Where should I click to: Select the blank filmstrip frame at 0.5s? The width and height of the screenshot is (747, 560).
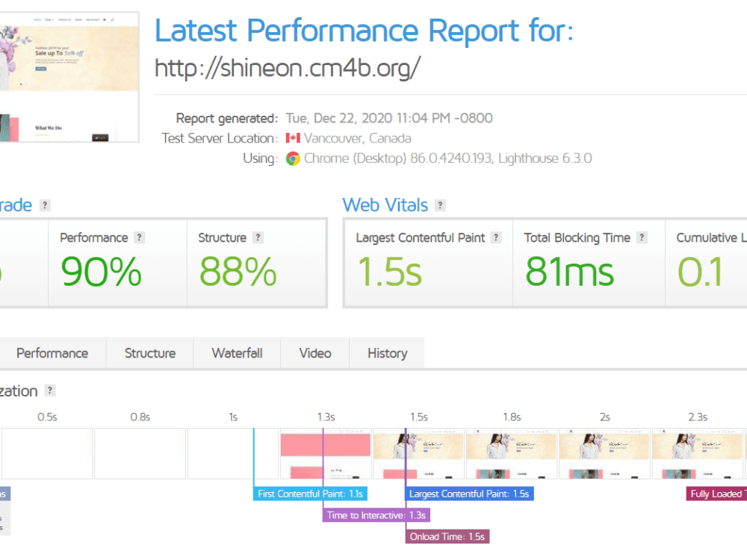(47, 453)
